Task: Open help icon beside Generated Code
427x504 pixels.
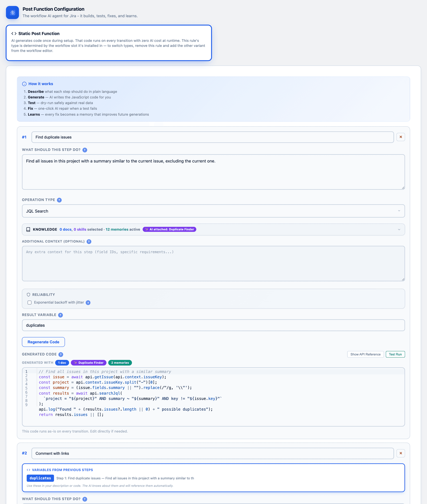Action: [61, 354]
